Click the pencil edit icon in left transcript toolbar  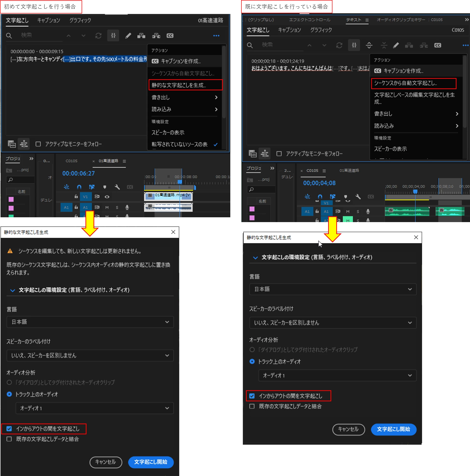coord(128,36)
